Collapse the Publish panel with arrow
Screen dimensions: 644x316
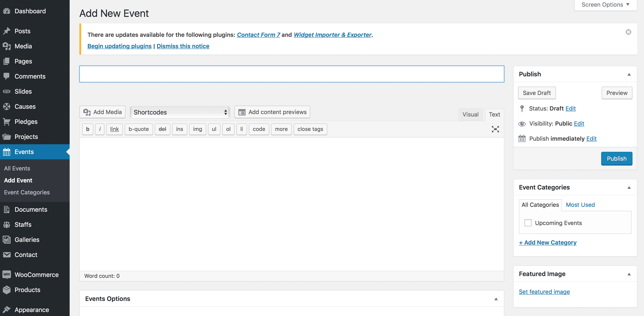(x=629, y=74)
